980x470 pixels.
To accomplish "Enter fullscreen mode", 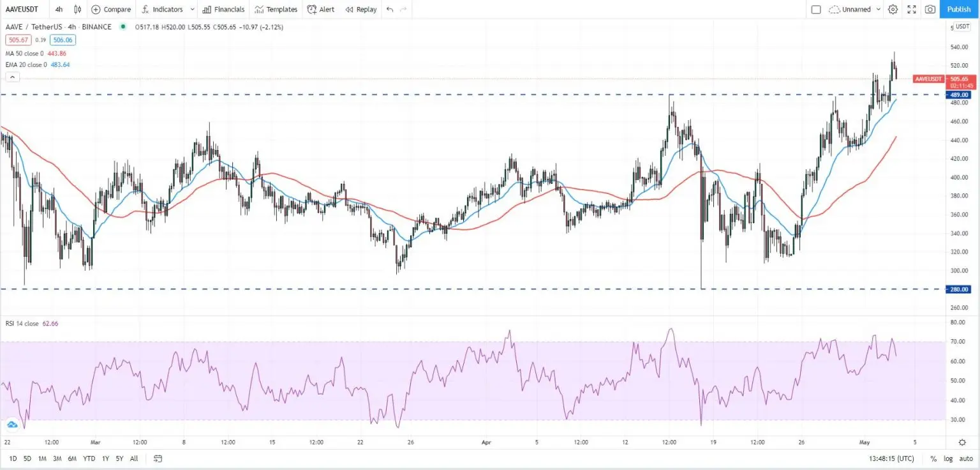I will point(912,10).
